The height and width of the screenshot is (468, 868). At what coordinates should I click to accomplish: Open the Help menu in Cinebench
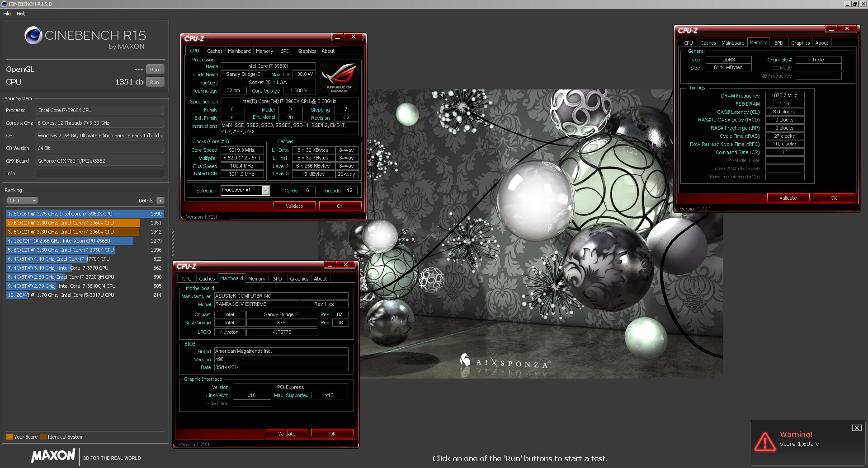tap(21, 14)
